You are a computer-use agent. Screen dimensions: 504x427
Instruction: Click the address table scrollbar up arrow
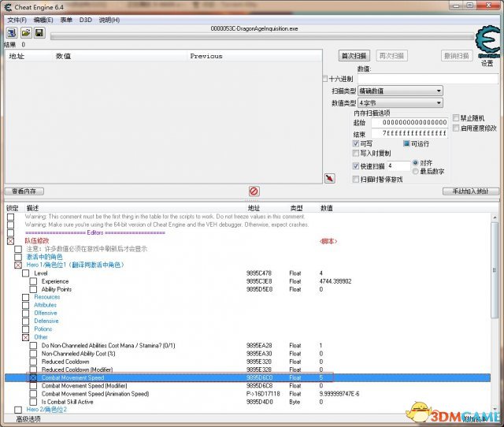tap(495, 217)
